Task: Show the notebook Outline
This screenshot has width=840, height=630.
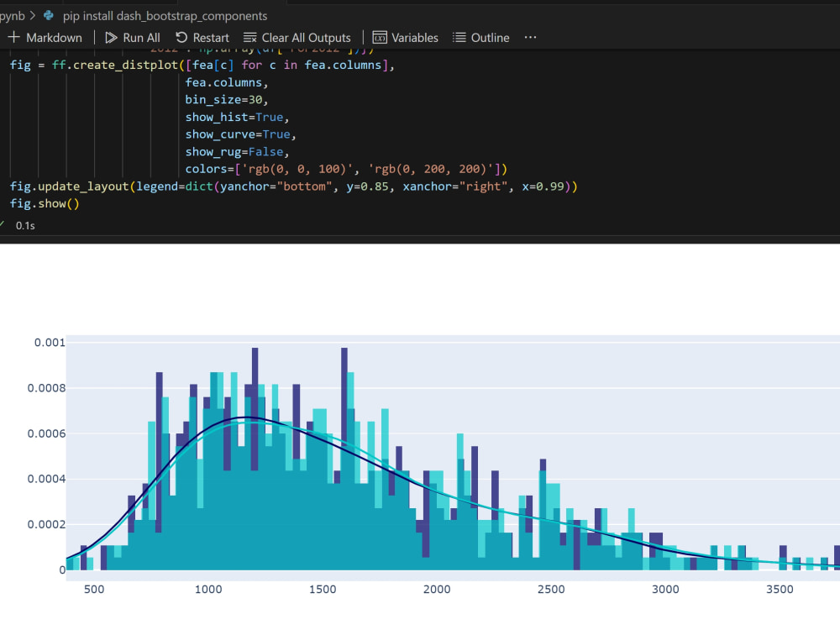Action: [x=481, y=38]
